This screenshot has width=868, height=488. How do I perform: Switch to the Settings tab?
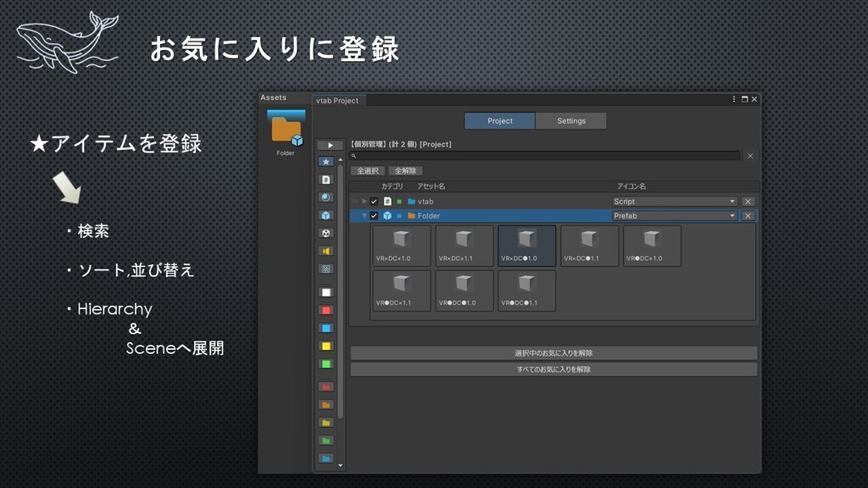[x=571, y=120]
